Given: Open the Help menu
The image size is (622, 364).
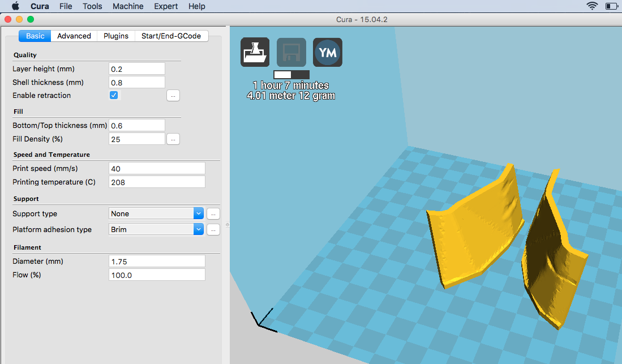Looking at the screenshot, I should click(197, 6).
